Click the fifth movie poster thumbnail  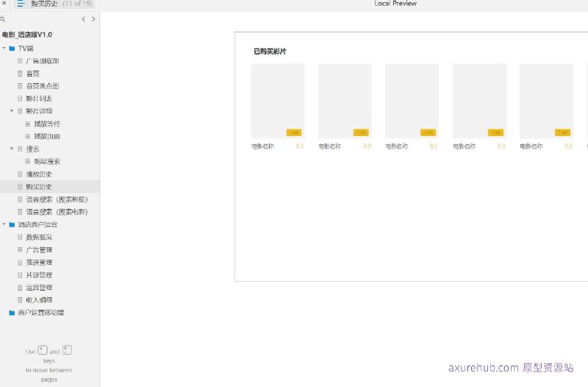click(546, 102)
